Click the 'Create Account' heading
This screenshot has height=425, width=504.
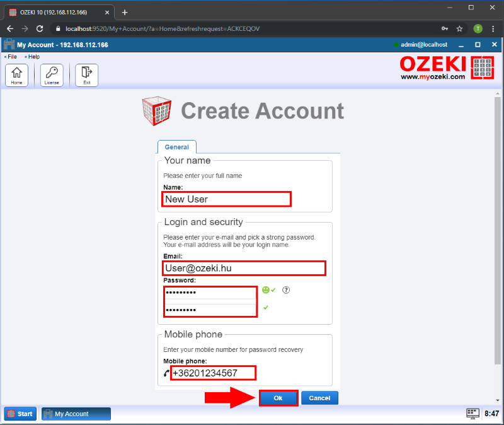pyautogui.click(x=262, y=111)
